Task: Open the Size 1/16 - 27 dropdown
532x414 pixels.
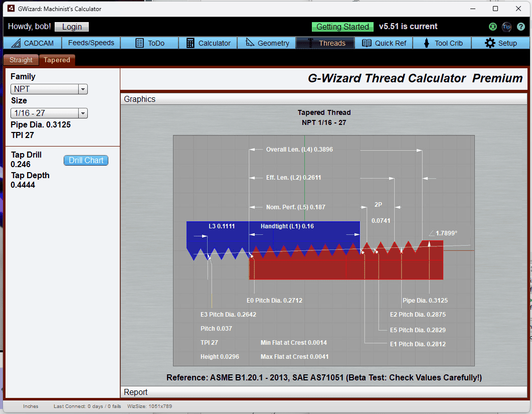Action: (49, 113)
